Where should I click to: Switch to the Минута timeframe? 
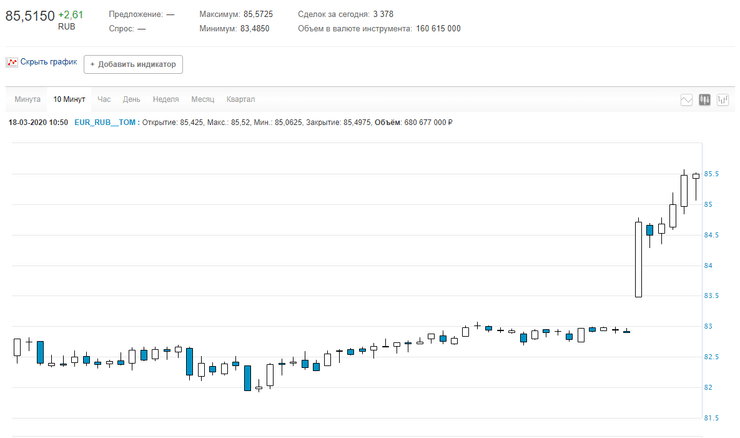click(27, 100)
